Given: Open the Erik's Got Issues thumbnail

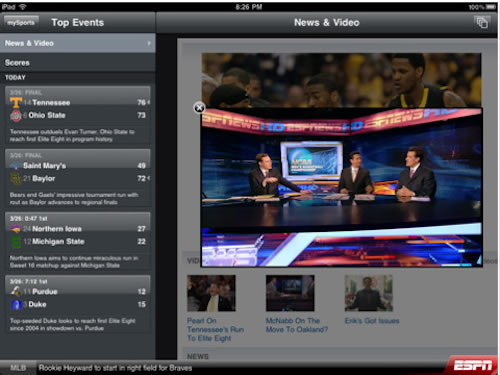Looking at the screenshot, I should click(369, 293).
